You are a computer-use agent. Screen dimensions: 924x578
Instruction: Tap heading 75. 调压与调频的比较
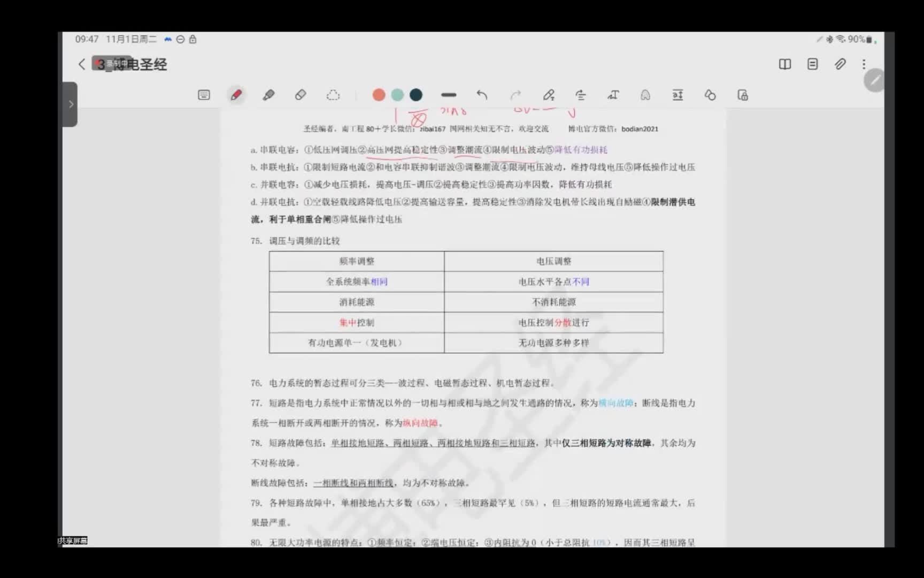(295, 241)
